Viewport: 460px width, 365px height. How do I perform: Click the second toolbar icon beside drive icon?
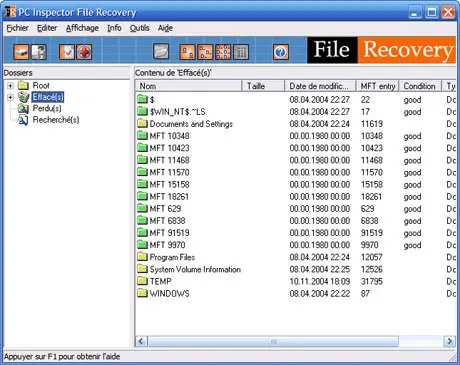[x=39, y=52]
